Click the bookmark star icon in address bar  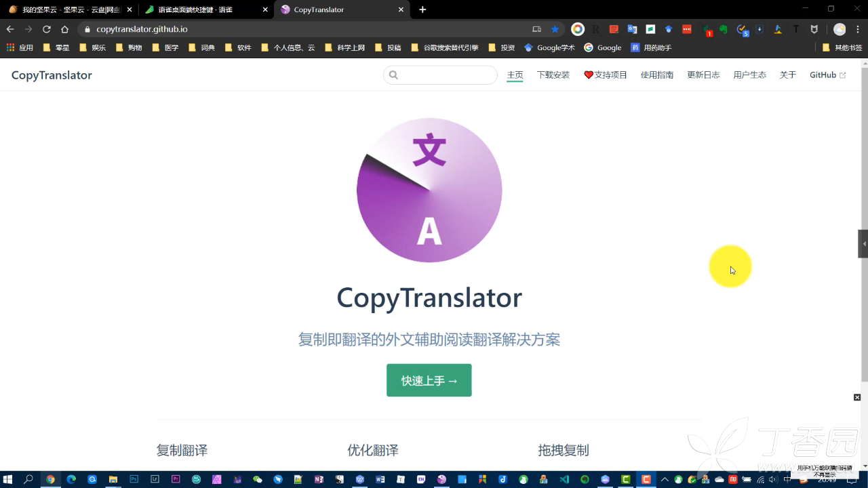coord(555,29)
